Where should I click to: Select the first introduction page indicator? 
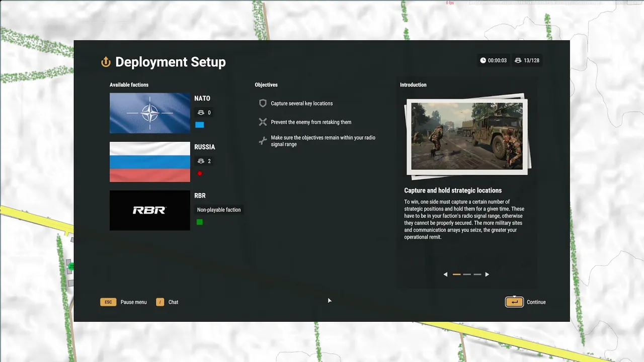457,275
